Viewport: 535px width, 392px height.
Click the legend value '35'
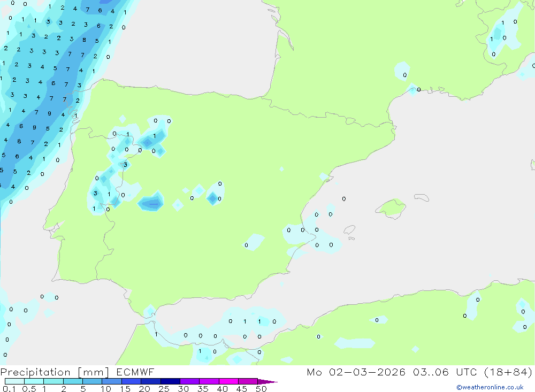click(203, 389)
